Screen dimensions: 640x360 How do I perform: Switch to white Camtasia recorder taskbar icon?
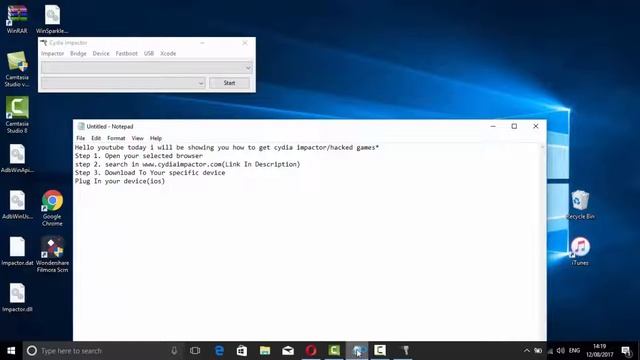pyautogui.click(x=380, y=351)
